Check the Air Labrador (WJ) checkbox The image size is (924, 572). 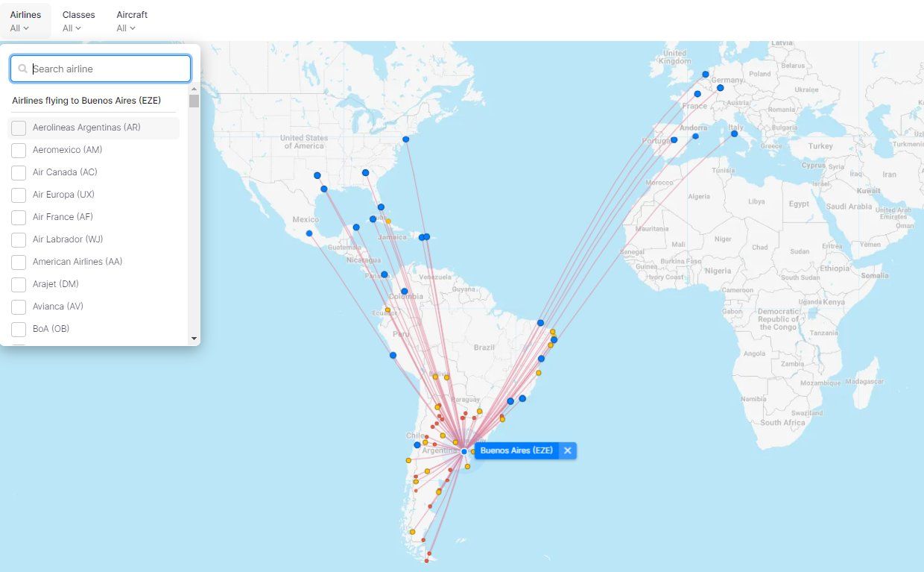click(x=19, y=240)
